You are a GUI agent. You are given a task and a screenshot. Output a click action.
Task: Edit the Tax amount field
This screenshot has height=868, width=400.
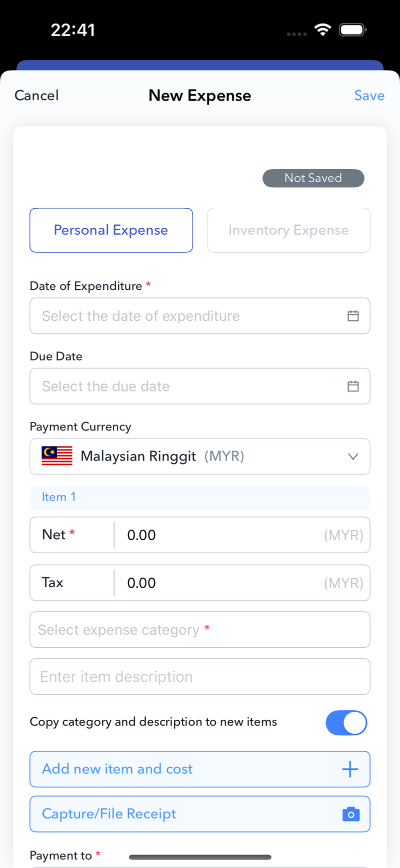[x=220, y=583]
